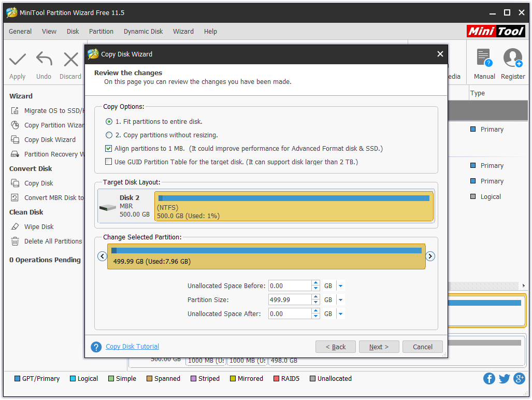Open the Twitter share icon
532x400 pixels.
(504, 378)
